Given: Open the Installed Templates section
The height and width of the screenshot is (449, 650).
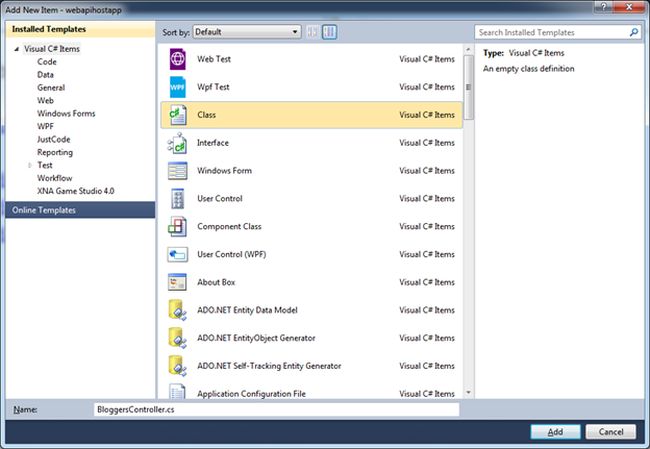Looking at the screenshot, I should pos(80,29).
